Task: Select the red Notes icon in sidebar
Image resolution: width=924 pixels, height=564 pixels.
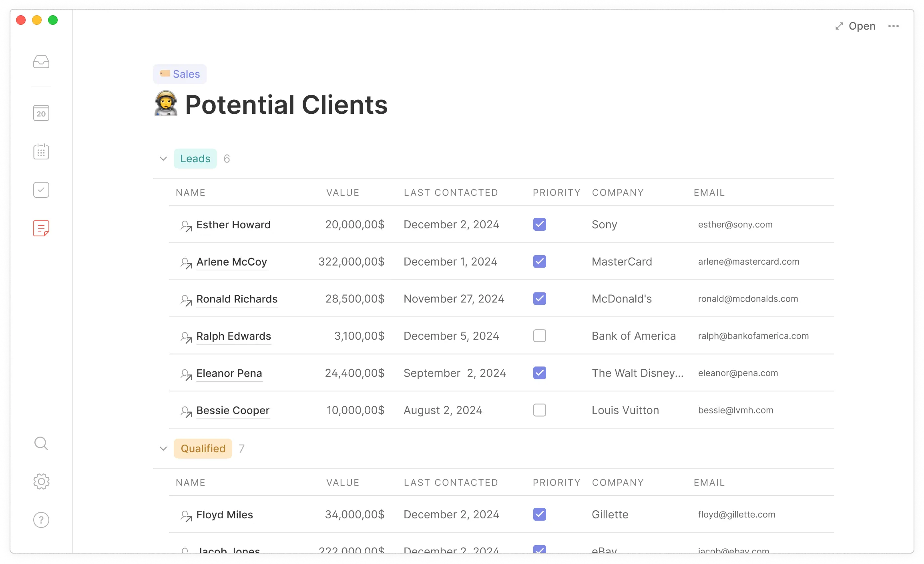Action: point(41,228)
